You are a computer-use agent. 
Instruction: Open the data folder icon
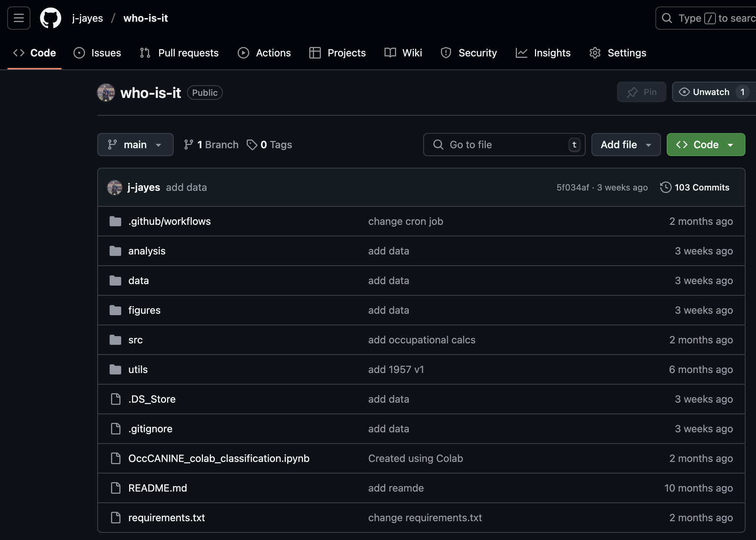click(x=115, y=280)
